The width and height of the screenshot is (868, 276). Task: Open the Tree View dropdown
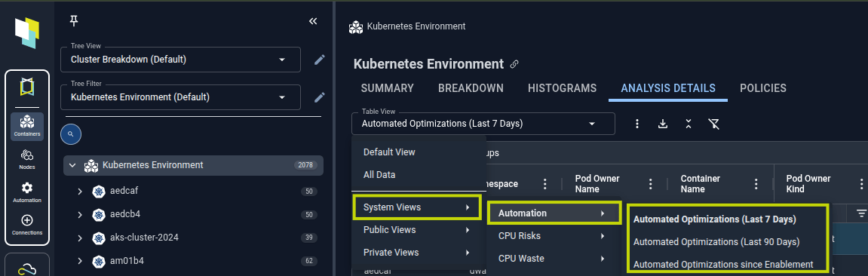coord(180,59)
